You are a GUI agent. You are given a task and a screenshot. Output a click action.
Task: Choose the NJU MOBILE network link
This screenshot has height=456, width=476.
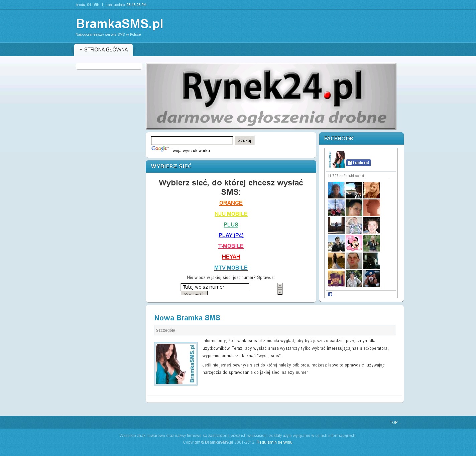click(x=231, y=214)
